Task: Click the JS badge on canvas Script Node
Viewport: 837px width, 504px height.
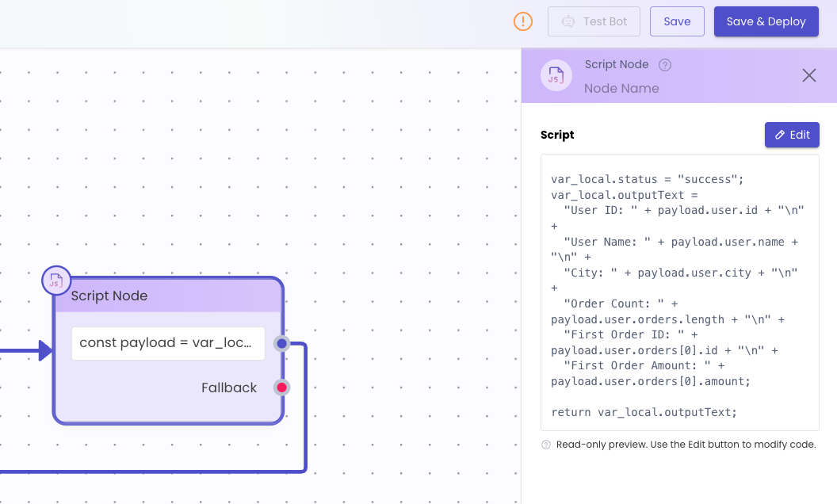Action: click(x=56, y=281)
